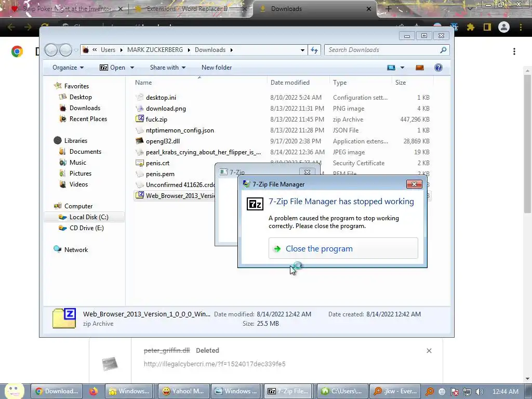Open Documents library

click(x=85, y=152)
